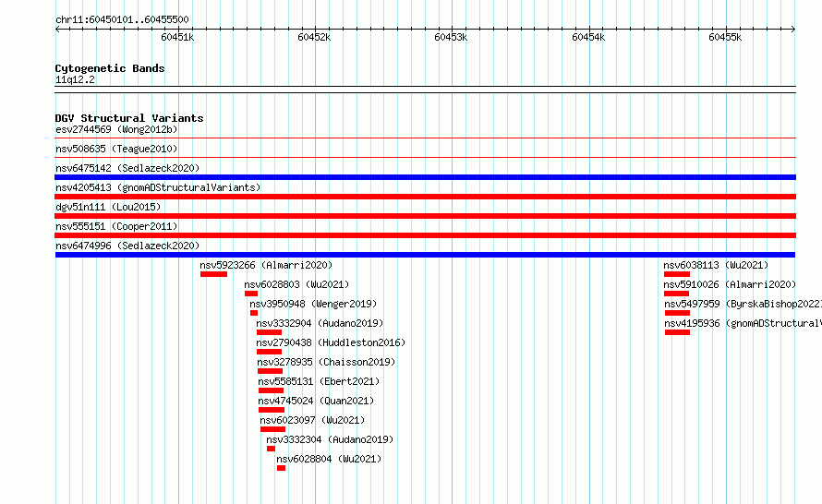Select the red bar under nsv6038113

click(677, 274)
